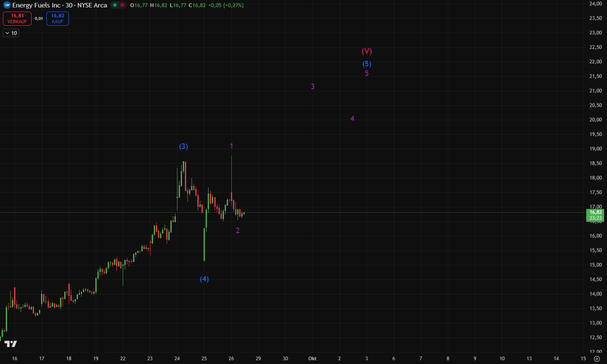Select purple wave label 1 above spike

point(231,146)
